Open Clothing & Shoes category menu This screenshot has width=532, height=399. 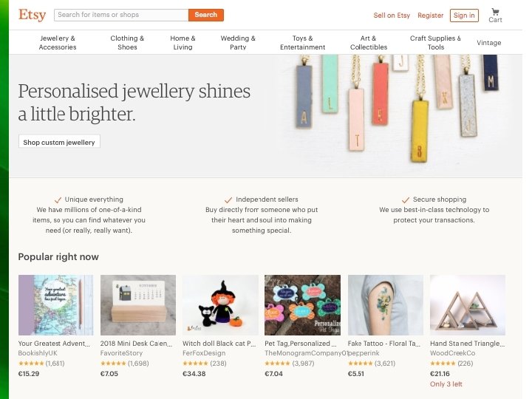pyautogui.click(x=127, y=42)
